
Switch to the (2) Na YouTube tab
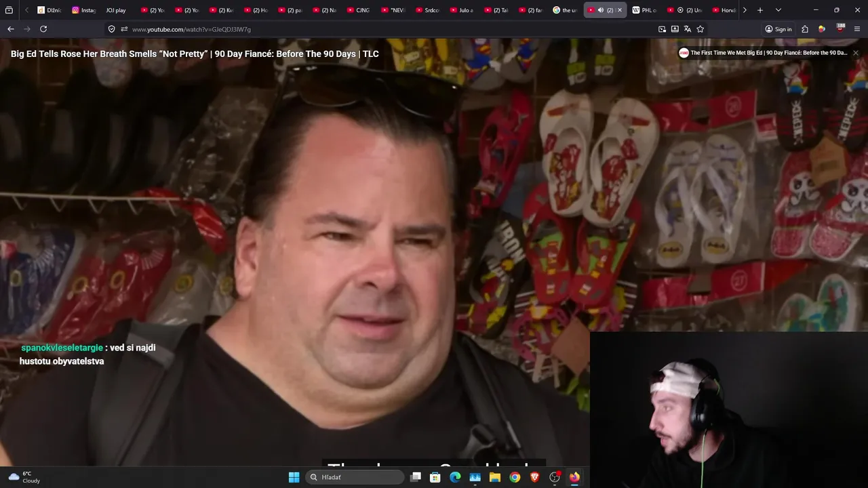pyautogui.click(x=323, y=10)
